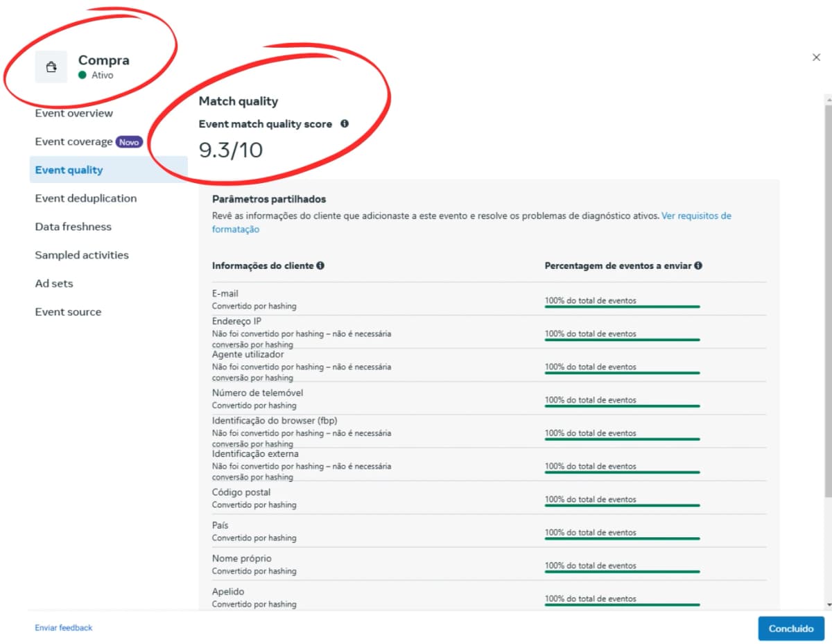Click the E-mail row progress bar

pyautogui.click(x=622, y=306)
